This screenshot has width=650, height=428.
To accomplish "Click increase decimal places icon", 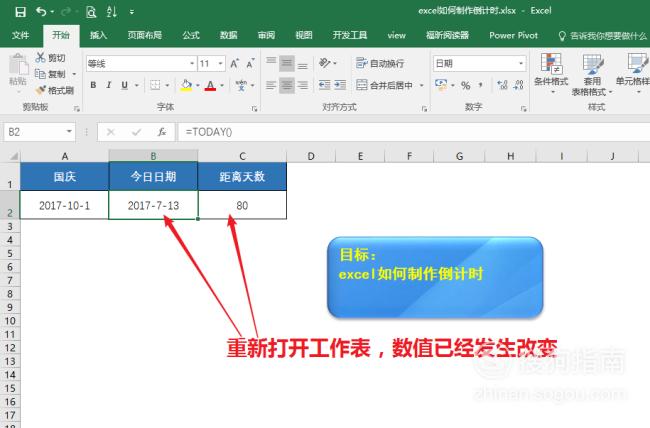I will point(502,85).
